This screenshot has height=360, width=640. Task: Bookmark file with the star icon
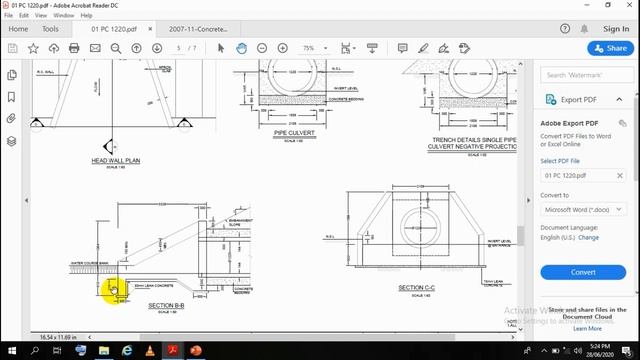click(33, 48)
